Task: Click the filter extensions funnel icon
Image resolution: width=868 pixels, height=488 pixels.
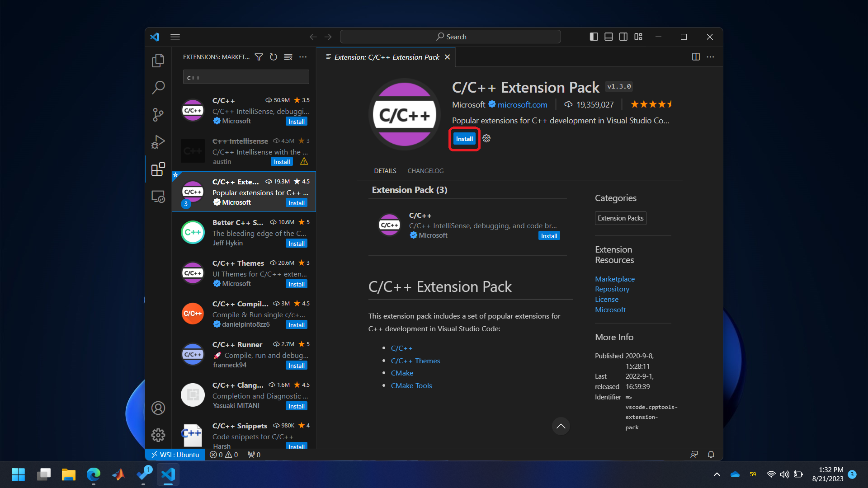Action: (259, 57)
